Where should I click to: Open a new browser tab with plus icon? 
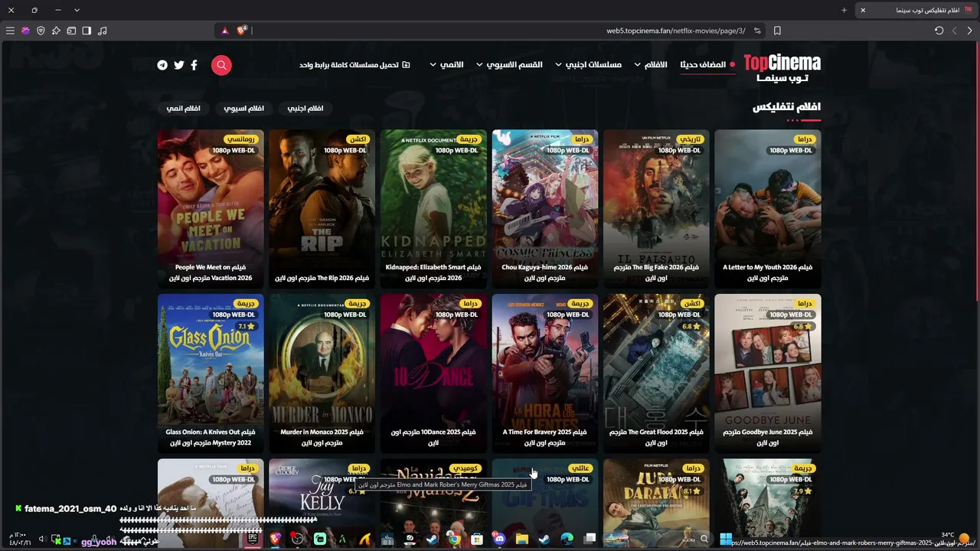844,10
